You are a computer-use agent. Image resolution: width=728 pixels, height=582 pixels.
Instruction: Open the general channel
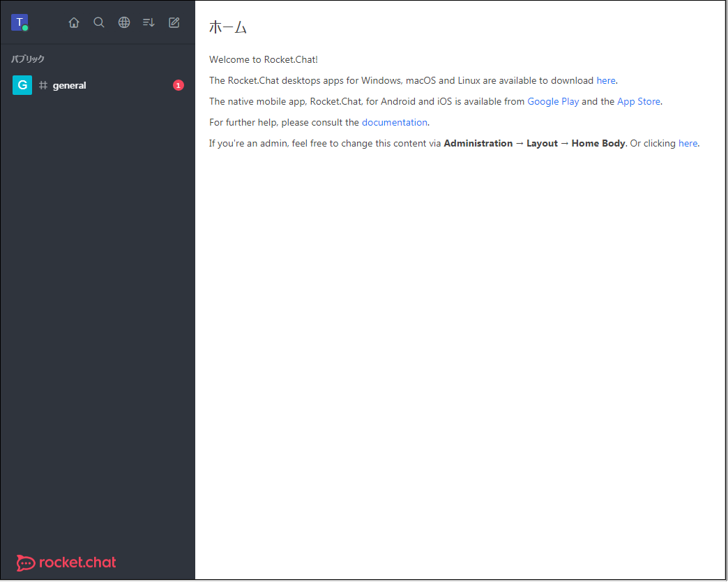pos(98,85)
